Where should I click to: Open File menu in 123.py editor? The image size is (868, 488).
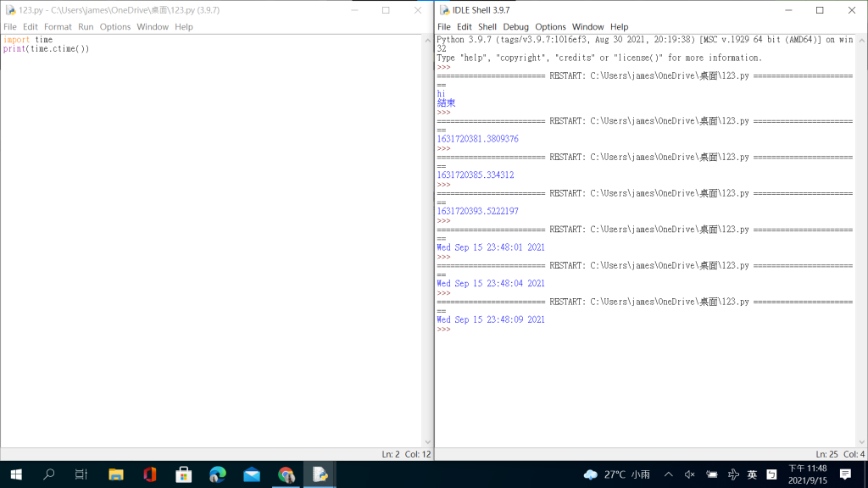coord(10,26)
